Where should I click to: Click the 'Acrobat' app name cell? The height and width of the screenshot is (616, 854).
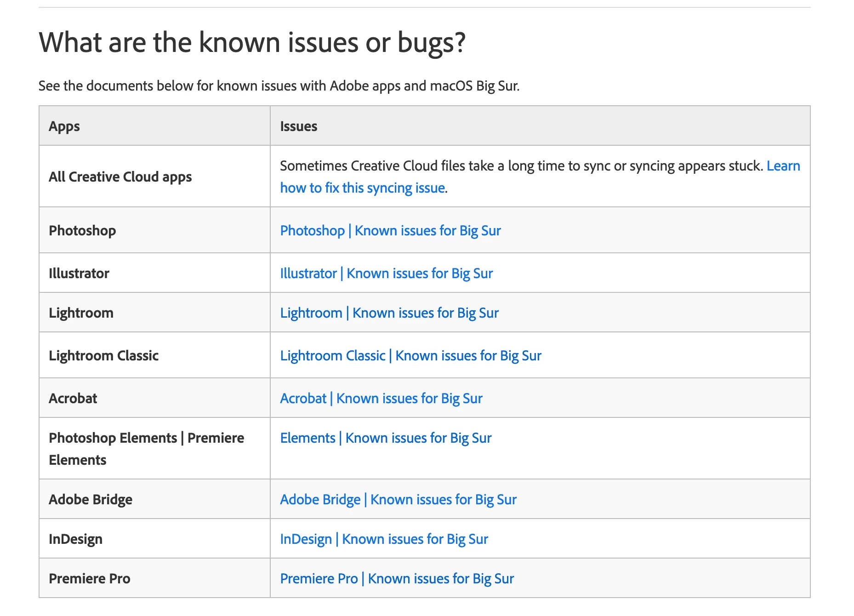pyautogui.click(x=154, y=398)
